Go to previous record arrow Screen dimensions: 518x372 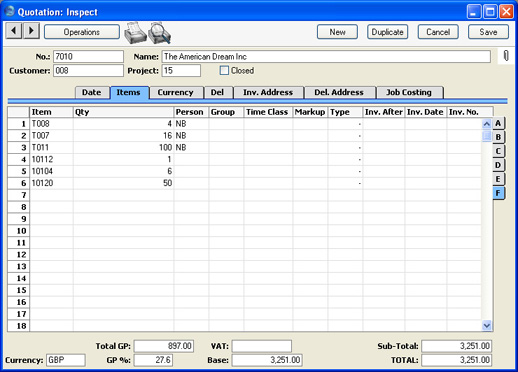pos(14,31)
